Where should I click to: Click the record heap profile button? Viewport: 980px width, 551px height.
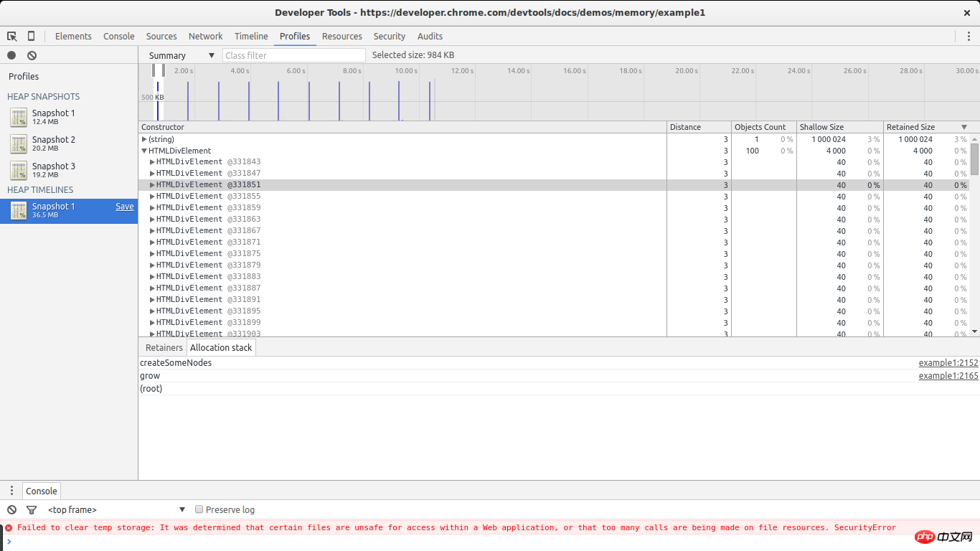[x=11, y=55]
